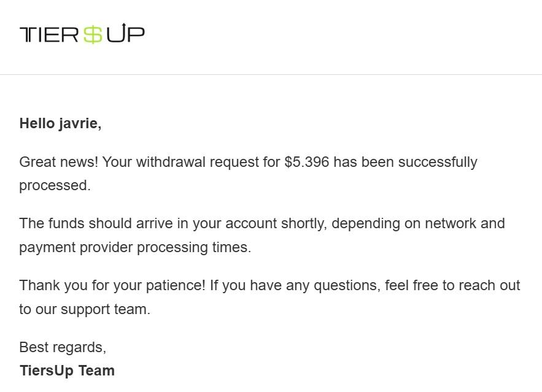Click the TIER lettering of the logo
The width and height of the screenshot is (542, 392).
point(49,34)
